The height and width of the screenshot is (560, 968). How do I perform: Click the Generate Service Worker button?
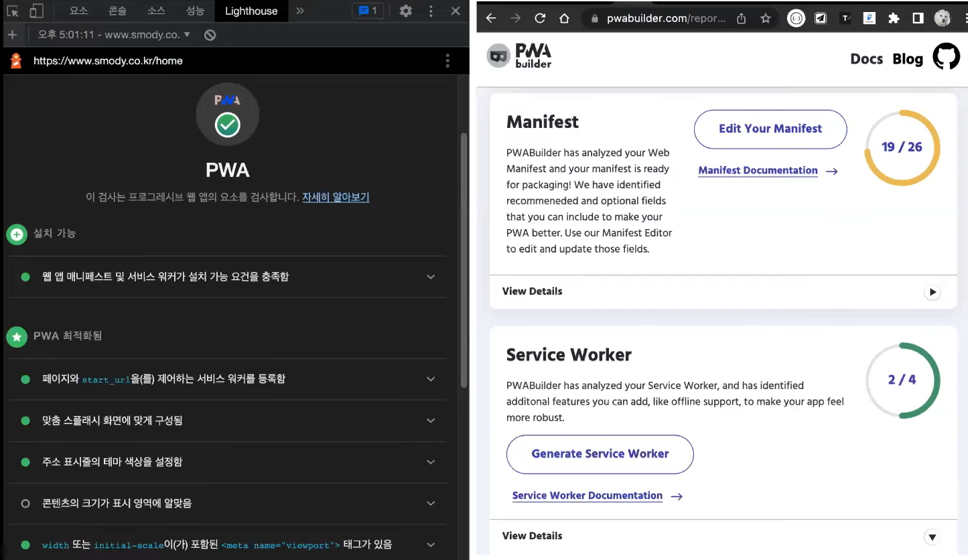pos(600,454)
